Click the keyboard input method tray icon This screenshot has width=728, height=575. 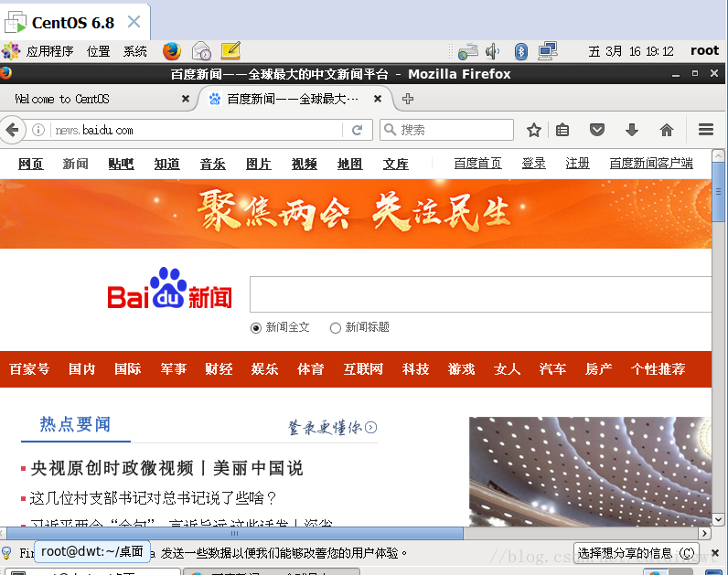[x=467, y=51]
